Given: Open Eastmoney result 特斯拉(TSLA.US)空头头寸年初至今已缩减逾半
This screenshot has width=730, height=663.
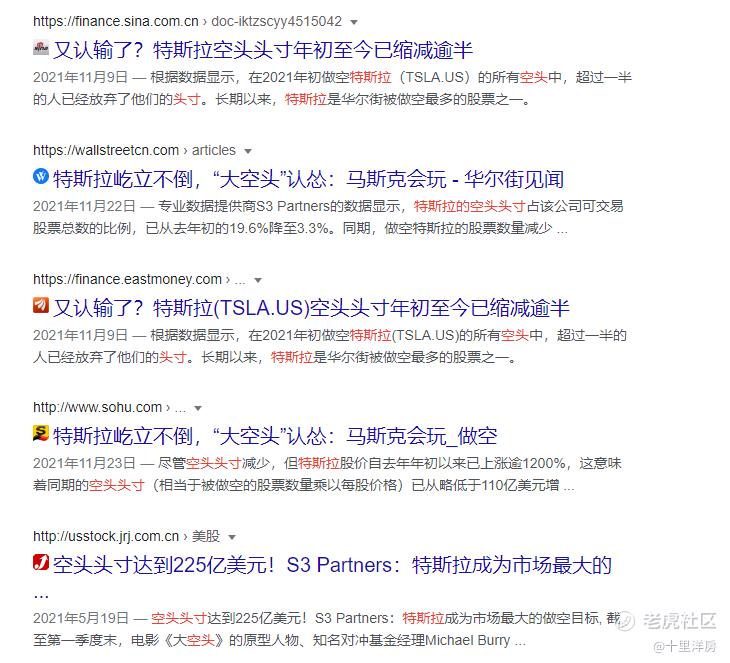Looking at the screenshot, I should point(311,308).
